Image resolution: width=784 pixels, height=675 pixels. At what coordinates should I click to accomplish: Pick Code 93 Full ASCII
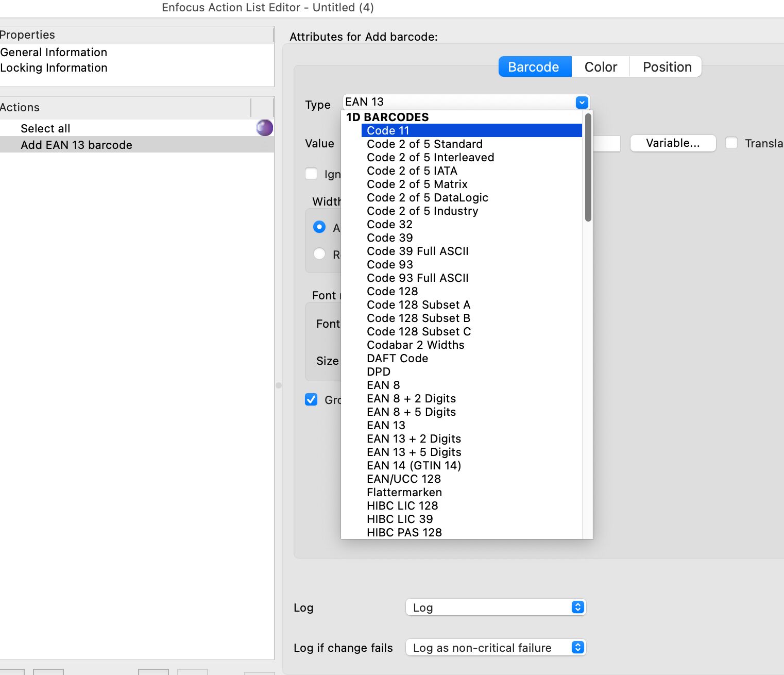417,278
